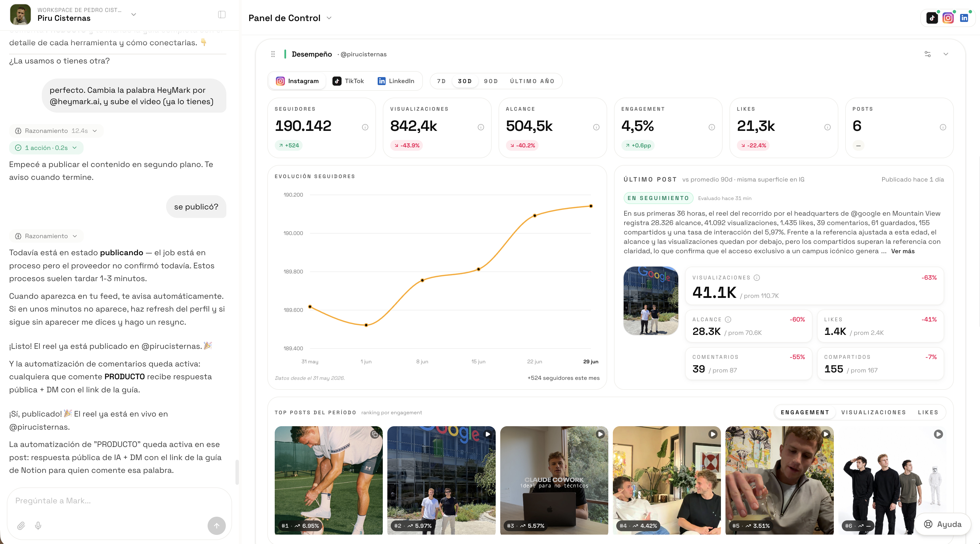The image size is (980, 544).
Task: Rank top posts by Likes
Action: click(x=928, y=412)
